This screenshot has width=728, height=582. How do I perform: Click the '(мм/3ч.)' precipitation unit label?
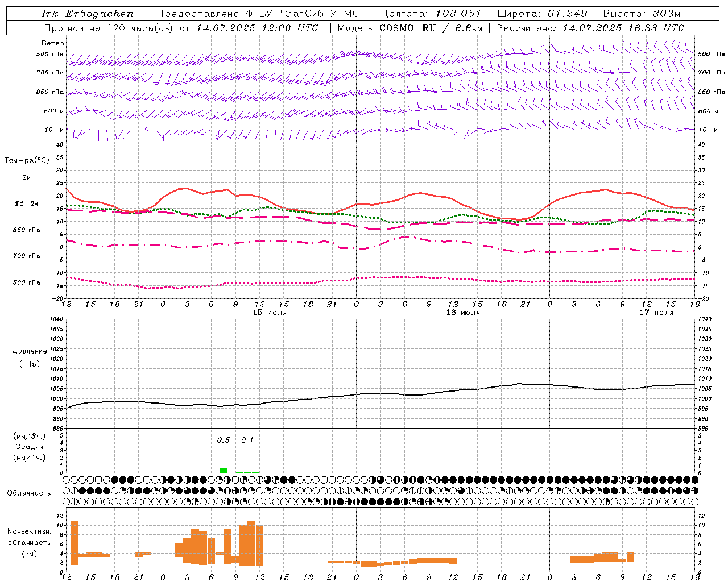(30, 436)
